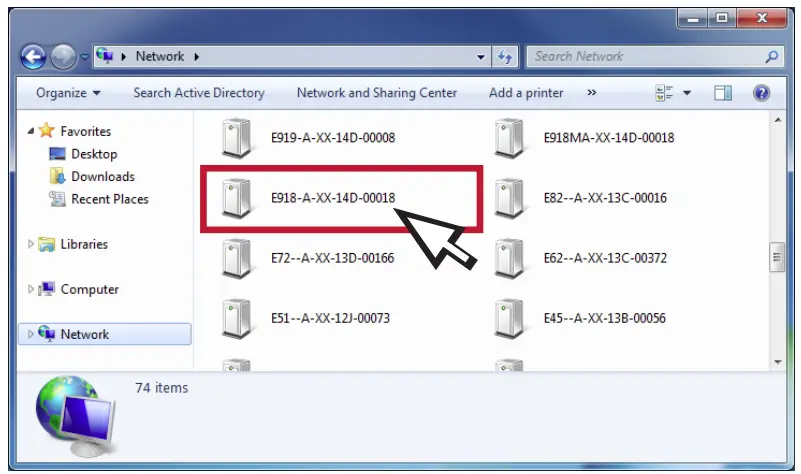Open Help via the question mark

click(761, 93)
